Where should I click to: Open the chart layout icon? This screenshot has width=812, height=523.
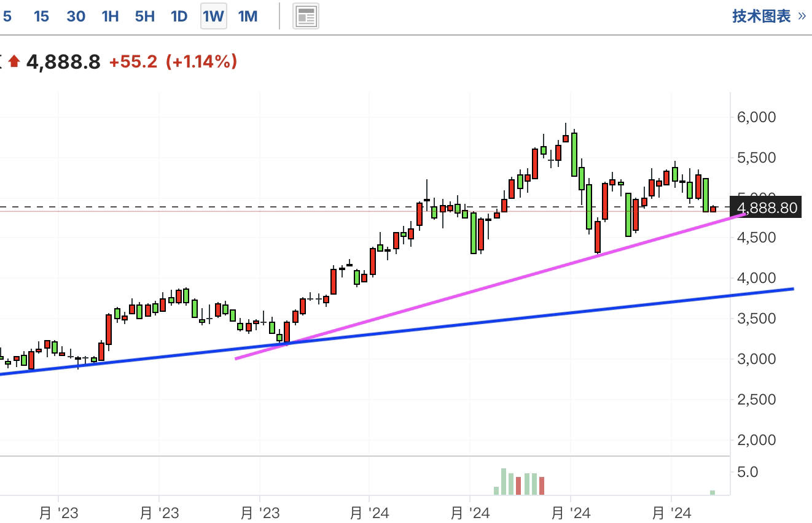[305, 16]
